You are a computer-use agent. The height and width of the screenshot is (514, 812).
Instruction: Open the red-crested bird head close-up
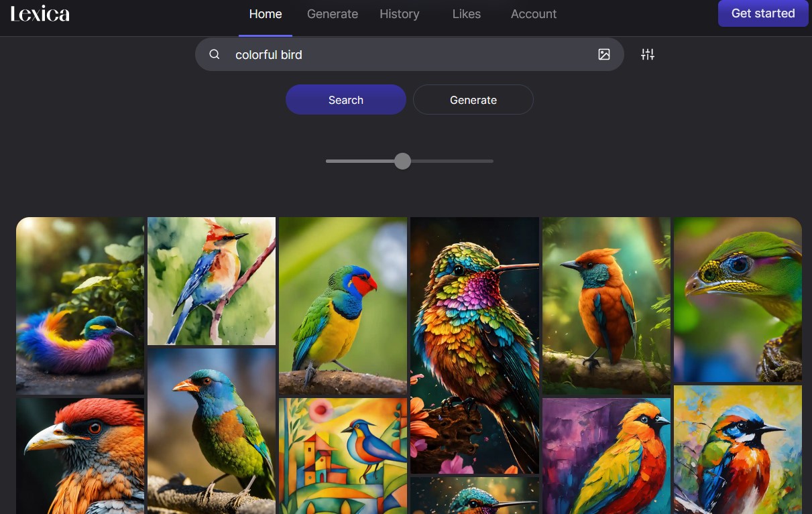[80, 456]
